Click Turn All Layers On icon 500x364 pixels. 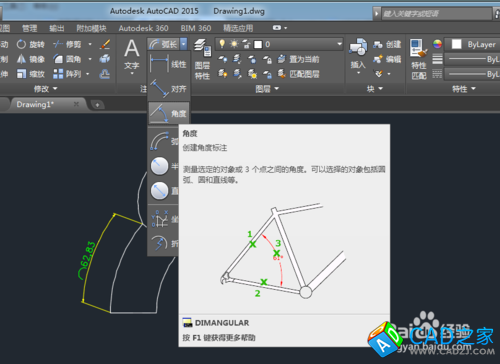coord(223,73)
